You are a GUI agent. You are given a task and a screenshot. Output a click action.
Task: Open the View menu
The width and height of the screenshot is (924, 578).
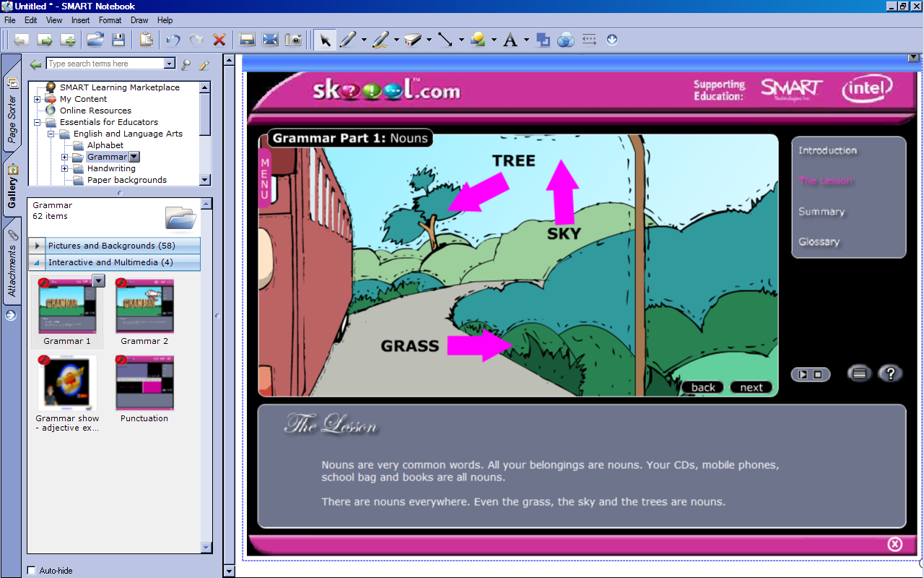coord(54,20)
